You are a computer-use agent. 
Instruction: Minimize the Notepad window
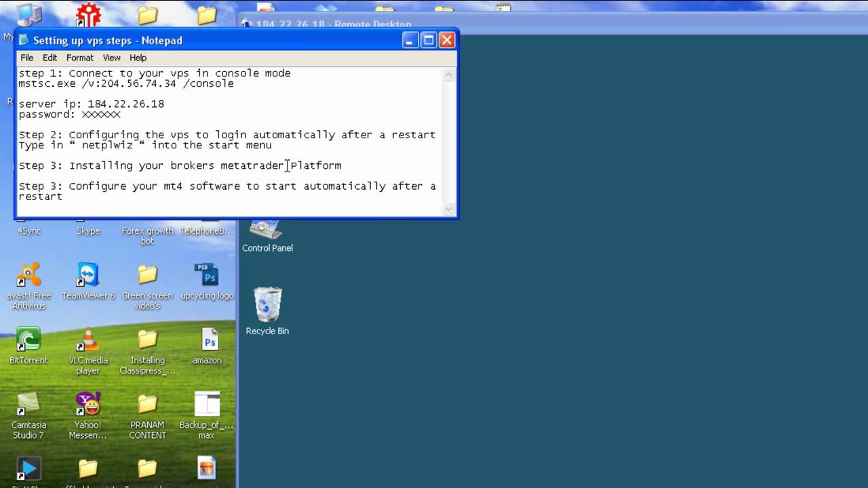pos(410,40)
